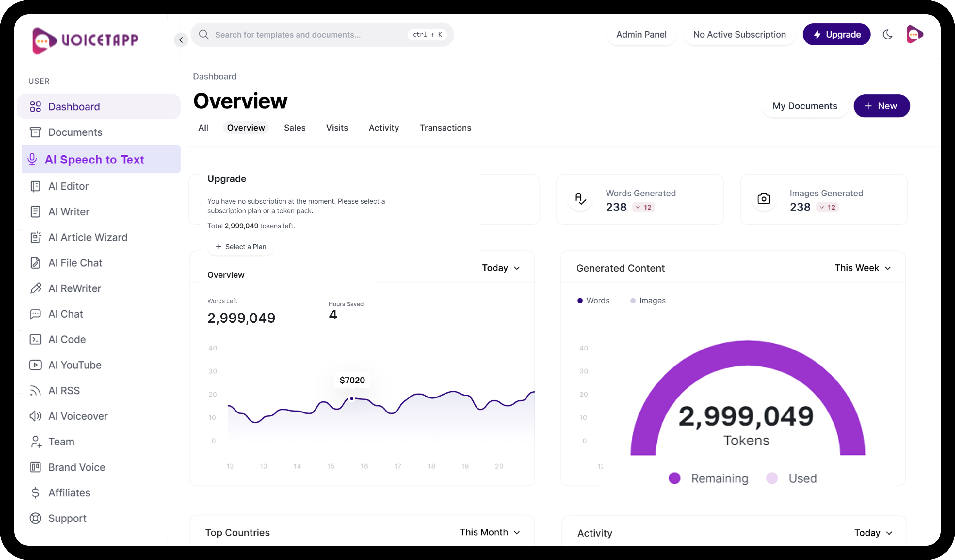Click the Team add-user icon

click(x=36, y=442)
